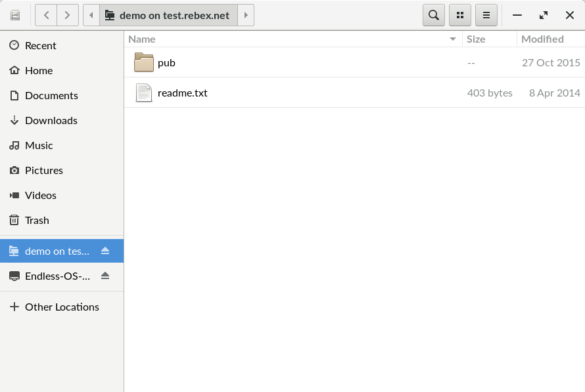Viewport: 585px width, 392px height.
Task: Eject the Endless-OS volume
Action: 105,276
